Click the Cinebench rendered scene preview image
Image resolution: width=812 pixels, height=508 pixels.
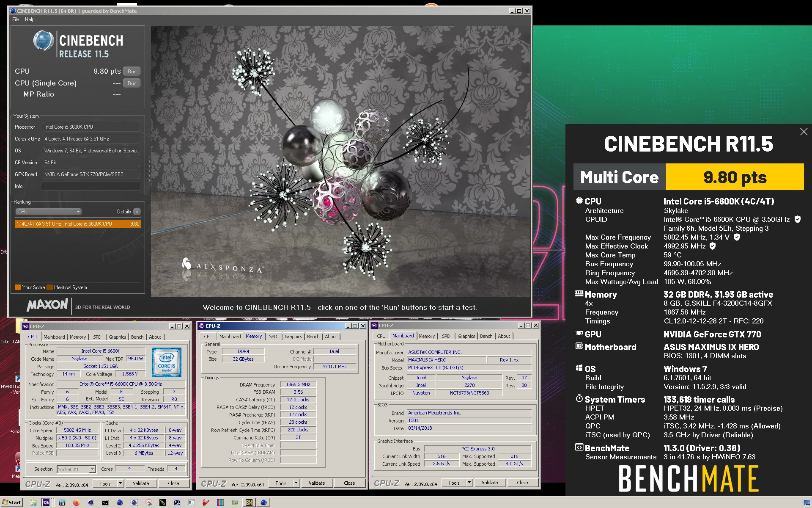click(340, 162)
